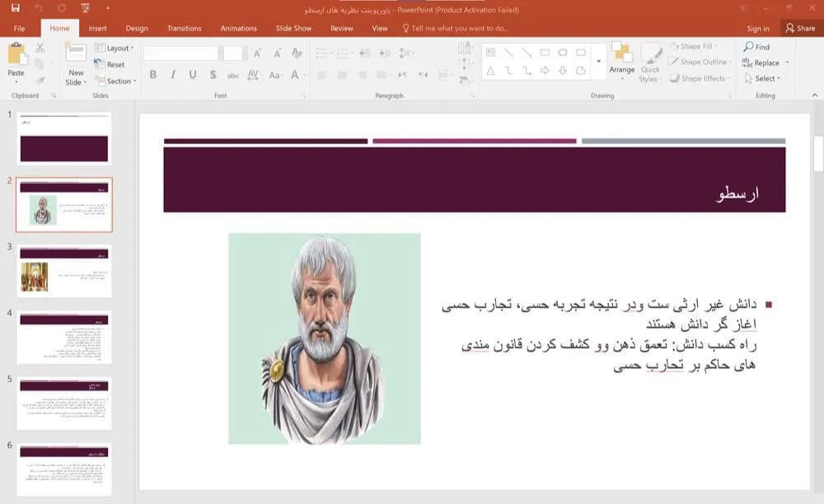Open Shape Effects menu
The height and width of the screenshot is (504, 824).
pyautogui.click(x=700, y=78)
